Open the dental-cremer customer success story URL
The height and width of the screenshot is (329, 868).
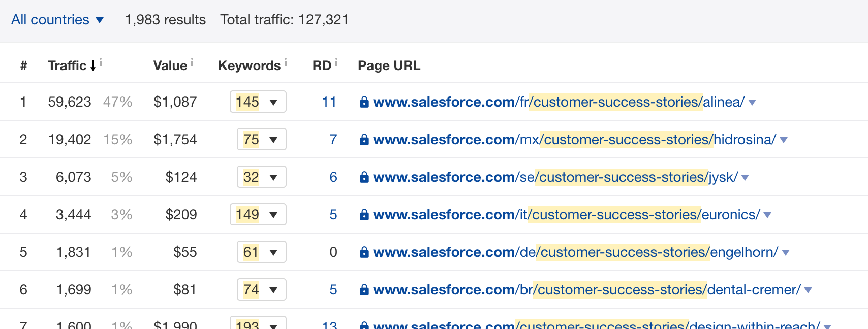point(587,290)
